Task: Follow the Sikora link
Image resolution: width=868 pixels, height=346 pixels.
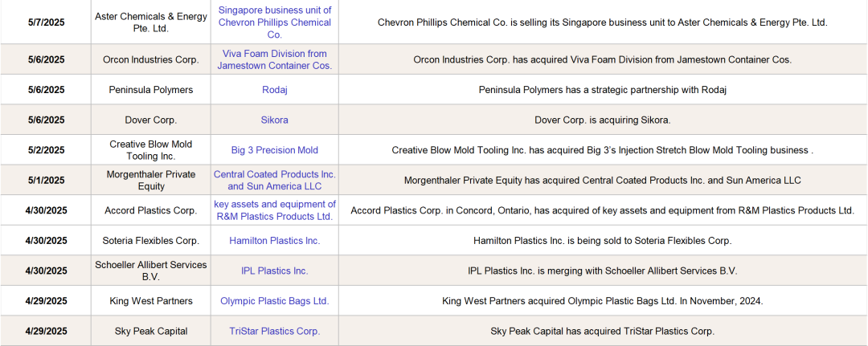Action: pos(274,120)
